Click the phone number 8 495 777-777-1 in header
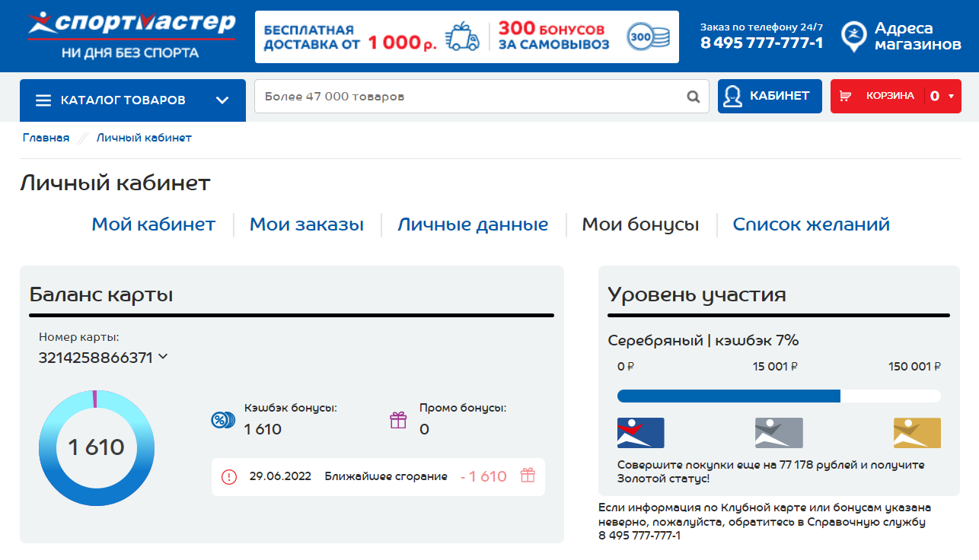Viewport: 979px width, 560px height. pos(761,43)
